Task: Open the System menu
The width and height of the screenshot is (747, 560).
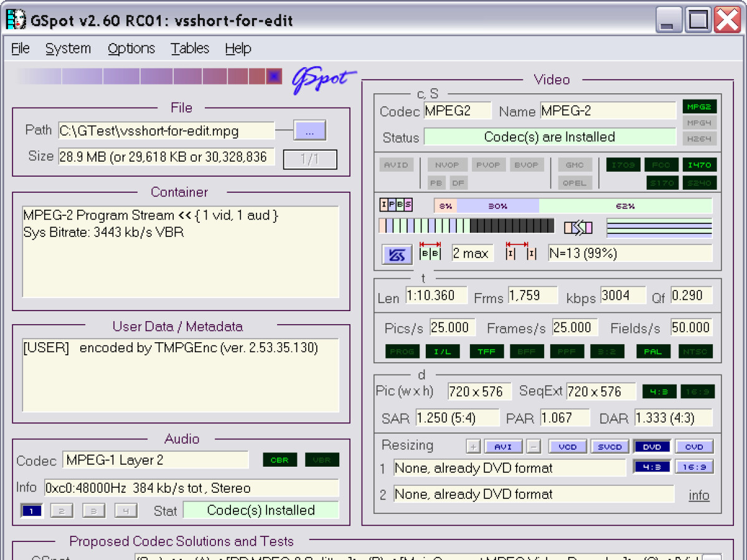Action: pos(68,49)
